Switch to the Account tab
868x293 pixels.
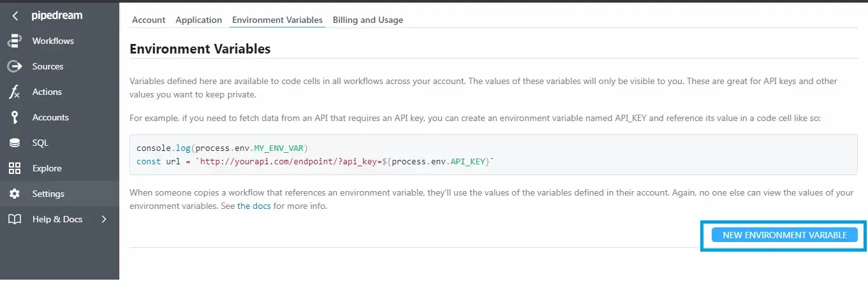pos(149,20)
